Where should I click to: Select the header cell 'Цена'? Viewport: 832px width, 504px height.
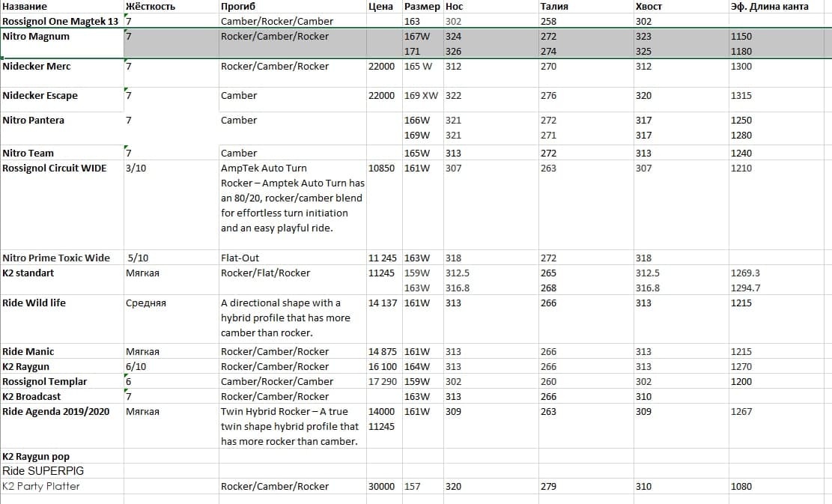pyautogui.click(x=384, y=7)
